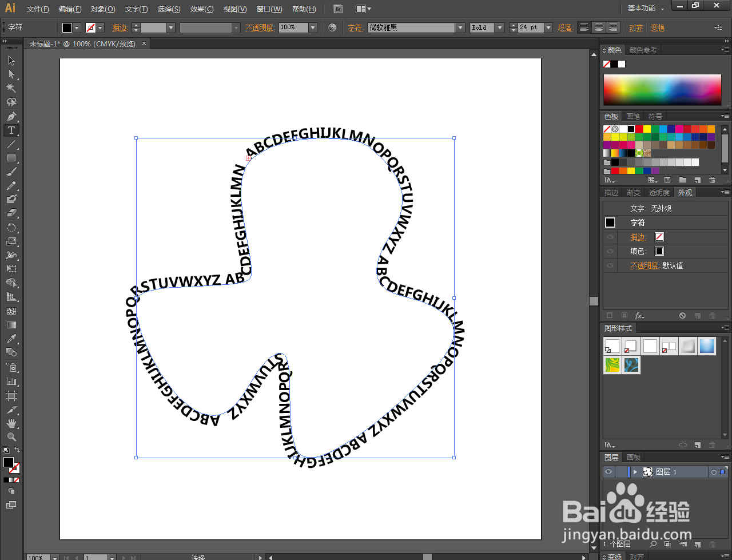Image resolution: width=732 pixels, height=560 pixels.
Task: Toggle visibility eye of 描边 appearance row
Action: point(610,237)
